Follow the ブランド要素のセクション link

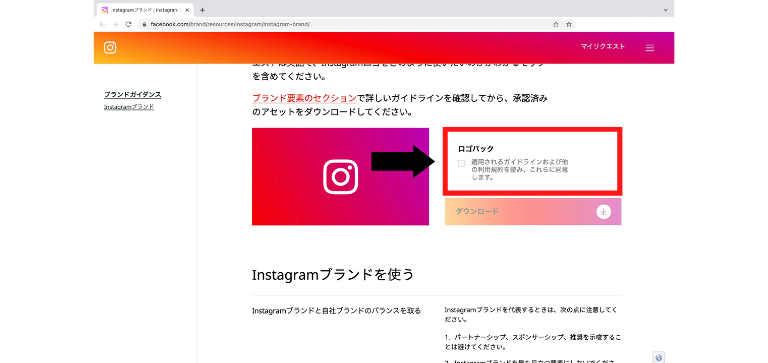coord(304,98)
